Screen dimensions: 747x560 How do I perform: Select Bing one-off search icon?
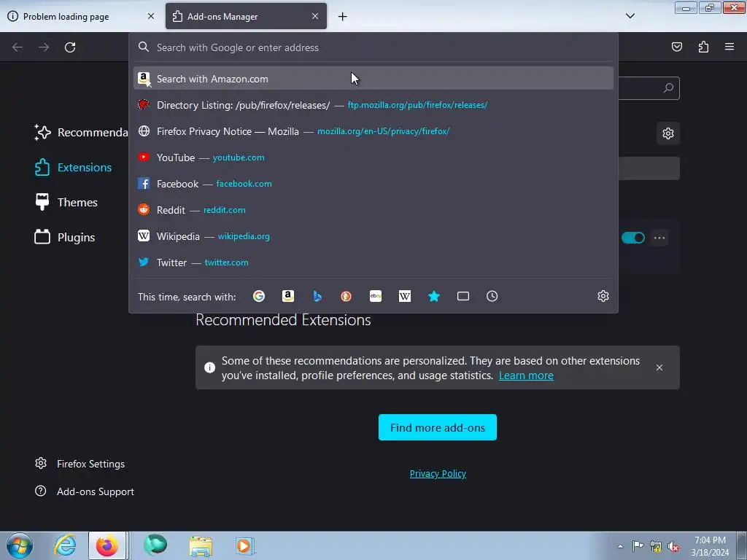[317, 296]
